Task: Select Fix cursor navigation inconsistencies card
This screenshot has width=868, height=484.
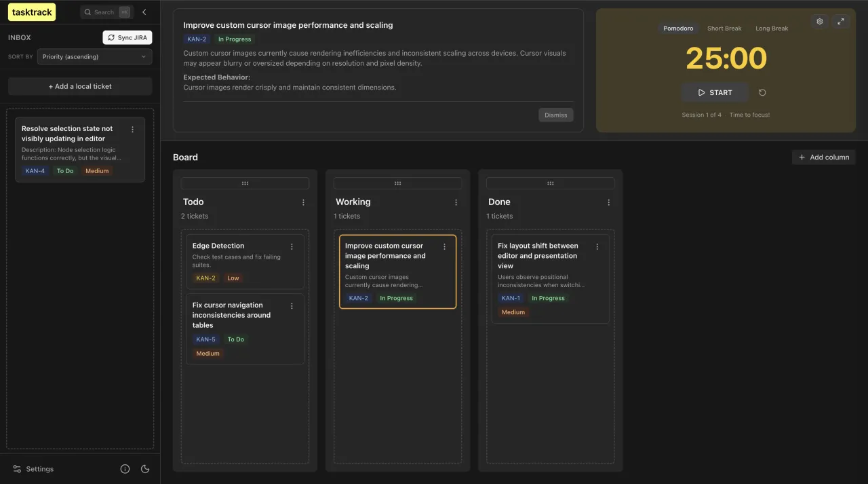Action: [x=245, y=329]
